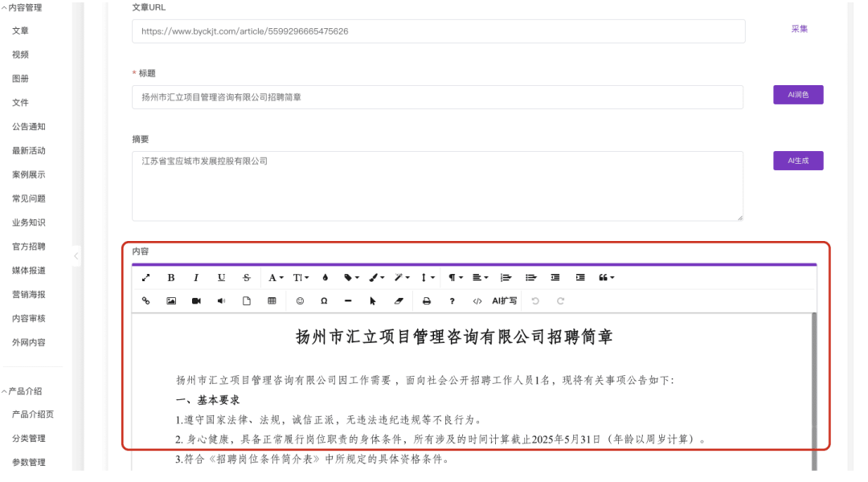
Task: Open the text color droplet tool
Action: coord(325,278)
